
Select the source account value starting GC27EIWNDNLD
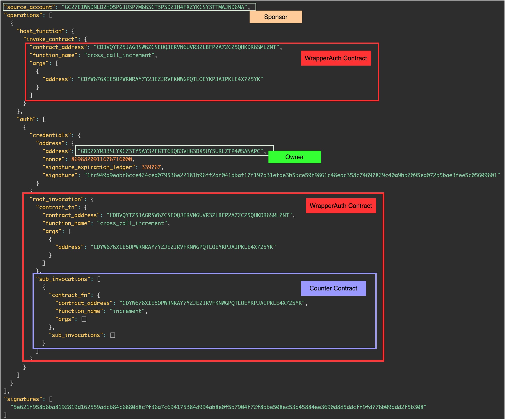(x=154, y=7)
